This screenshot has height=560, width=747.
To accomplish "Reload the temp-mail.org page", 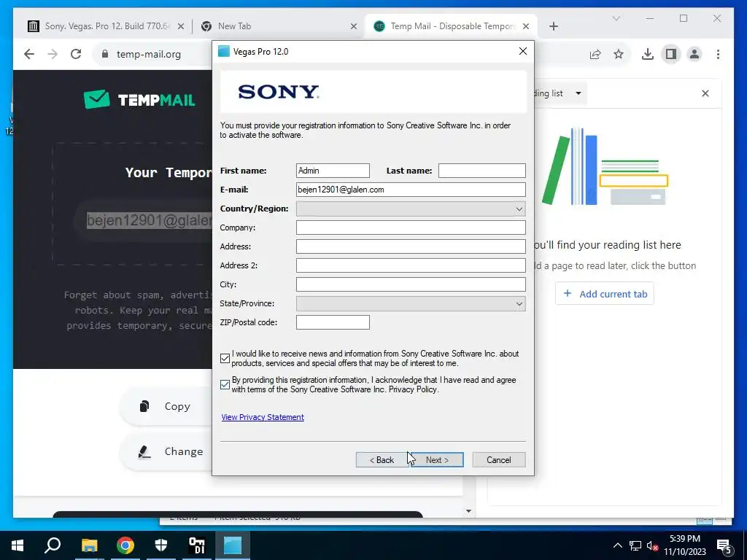I will 76,54.
